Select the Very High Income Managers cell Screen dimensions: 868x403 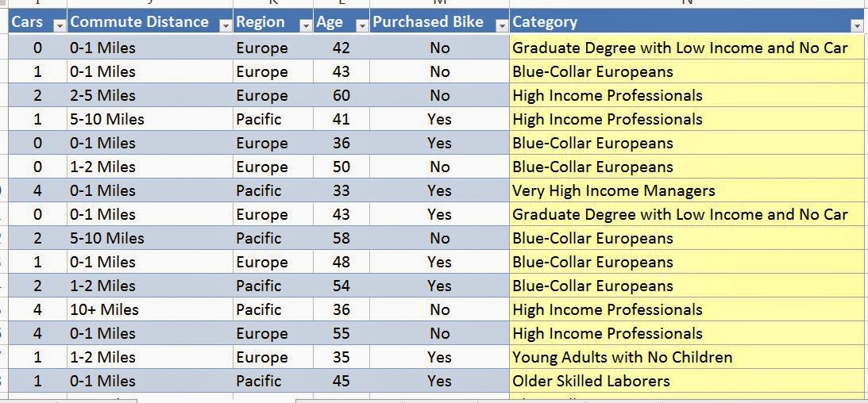[x=686, y=190]
